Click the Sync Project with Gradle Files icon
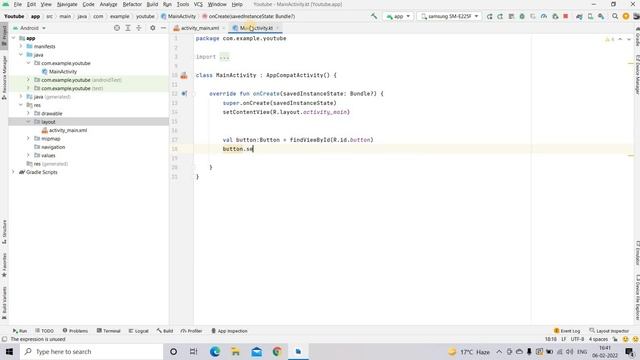The width and height of the screenshot is (640, 360). [x=579, y=16]
